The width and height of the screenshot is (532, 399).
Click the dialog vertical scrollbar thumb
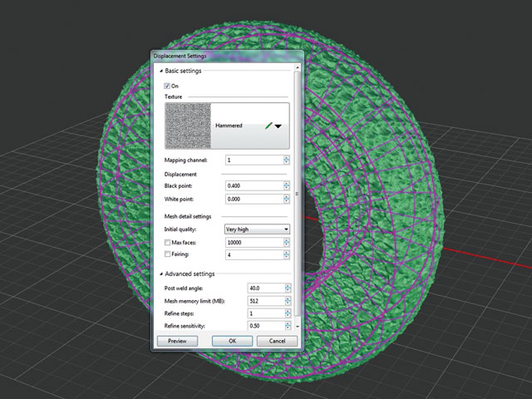tap(298, 194)
